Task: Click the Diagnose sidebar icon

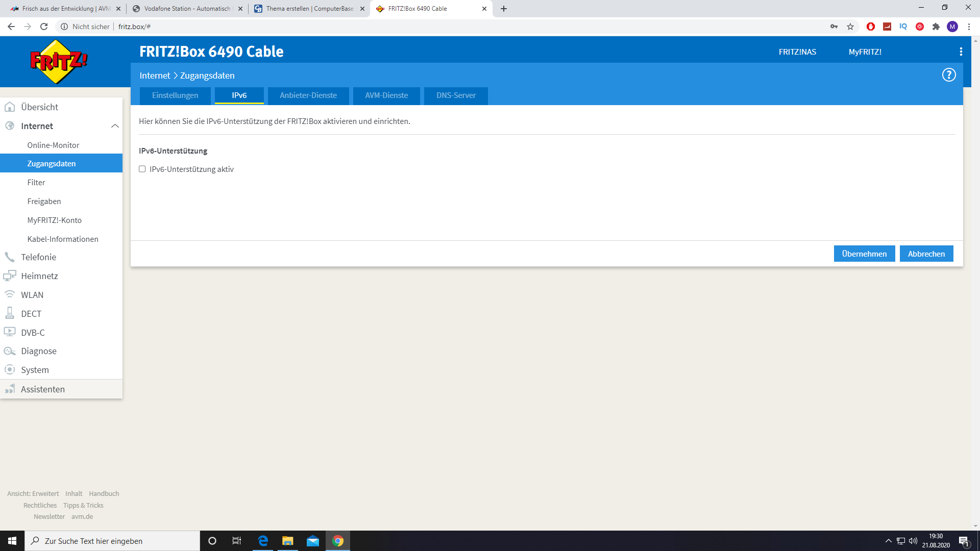Action: click(10, 351)
